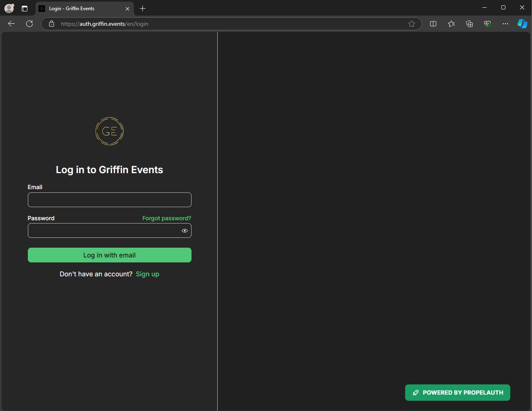Open a new browser tab
532x411 pixels.
click(142, 8)
